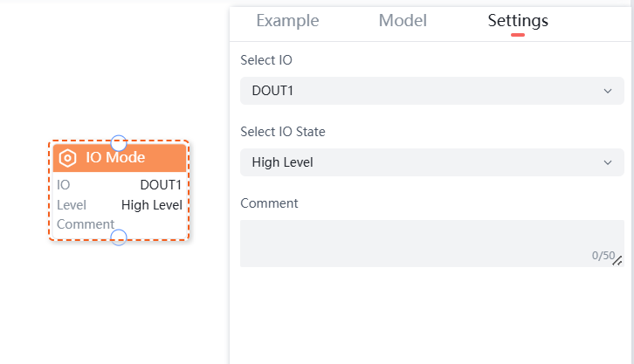Image resolution: width=634 pixels, height=364 pixels.
Task: Click the bottom connection port of IO Mode node
Action: (x=120, y=237)
